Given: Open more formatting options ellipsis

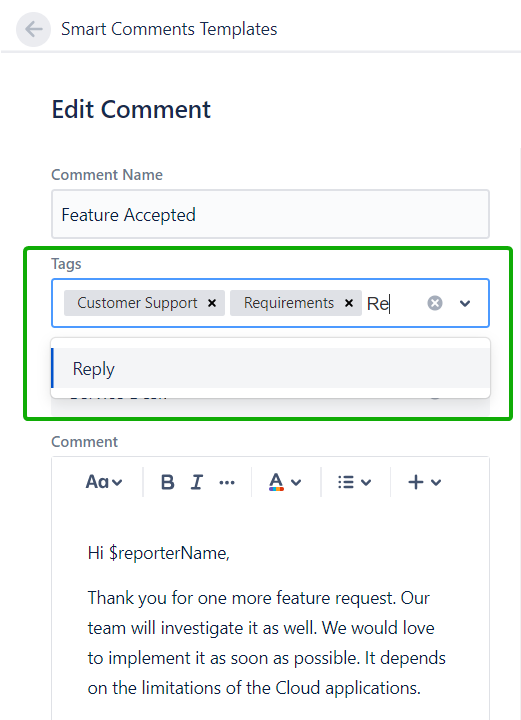Looking at the screenshot, I should click(x=227, y=482).
